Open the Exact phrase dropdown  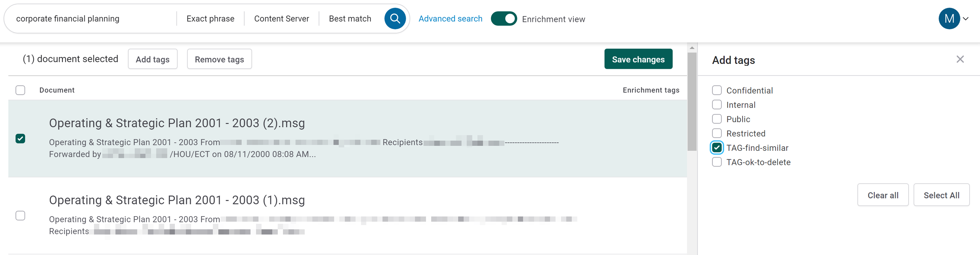tap(210, 19)
